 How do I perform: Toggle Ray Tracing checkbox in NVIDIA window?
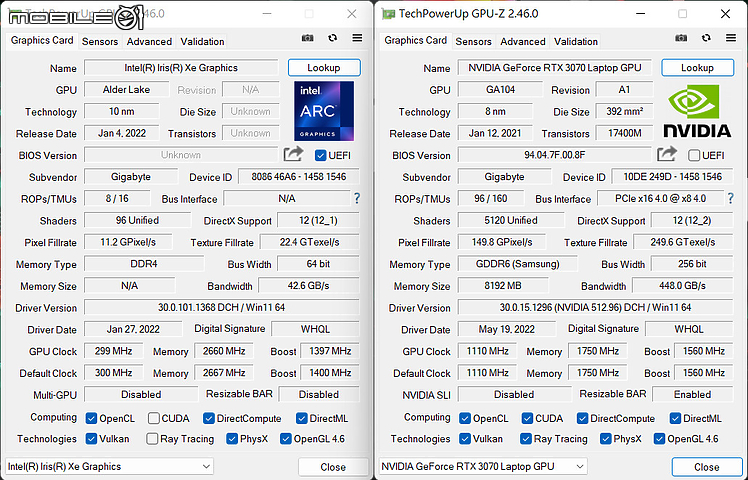[526, 438]
